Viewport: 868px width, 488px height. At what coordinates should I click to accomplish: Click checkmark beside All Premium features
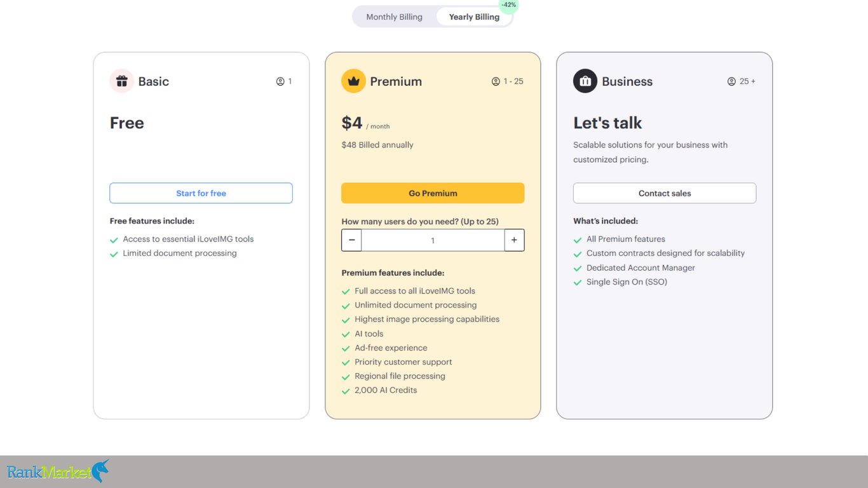click(x=578, y=240)
